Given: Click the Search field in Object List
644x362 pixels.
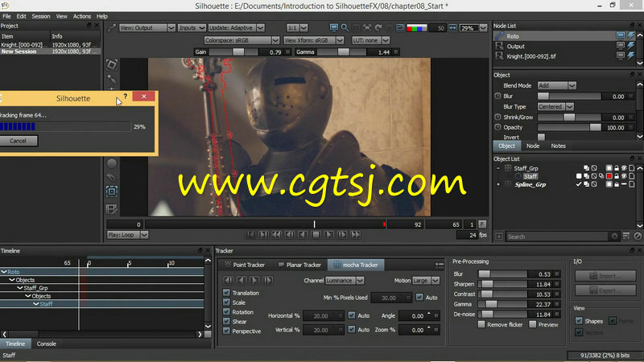Looking at the screenshot, I should coord(556,237).
